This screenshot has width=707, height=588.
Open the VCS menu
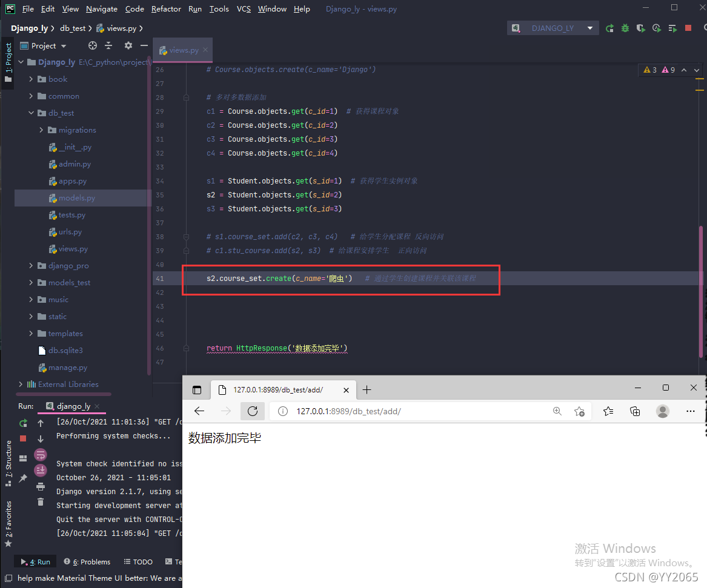244,9
